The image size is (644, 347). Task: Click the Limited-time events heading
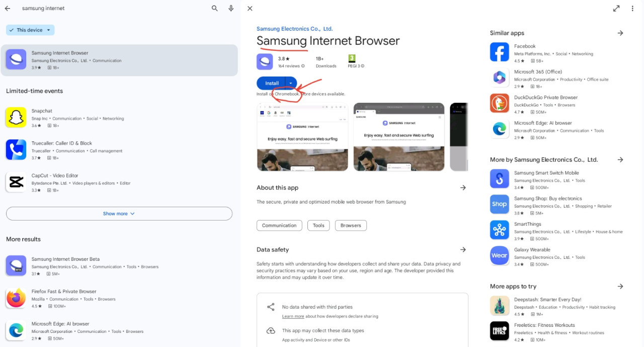(34, 91)
